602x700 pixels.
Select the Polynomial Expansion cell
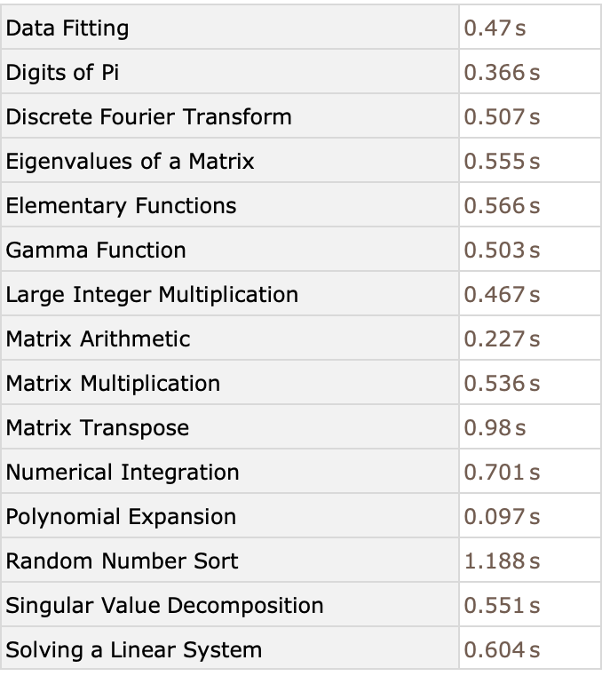click(x=121, y=517)
